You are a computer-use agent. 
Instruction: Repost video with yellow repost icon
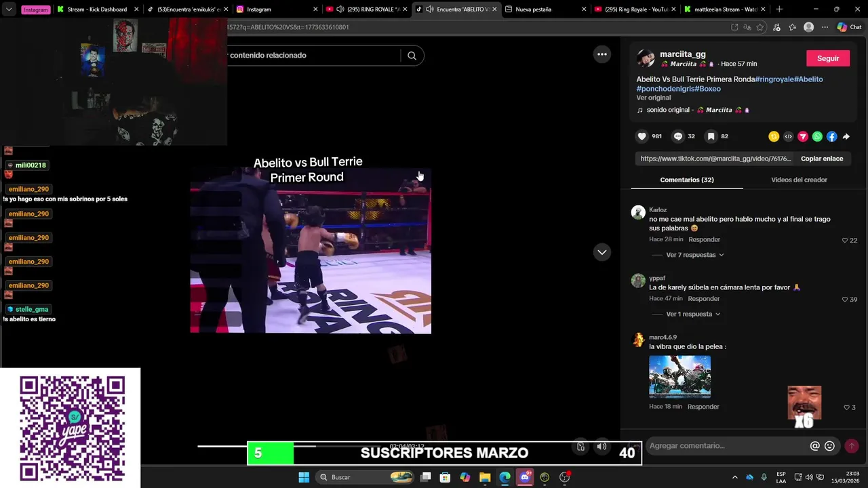coord(774,136)
